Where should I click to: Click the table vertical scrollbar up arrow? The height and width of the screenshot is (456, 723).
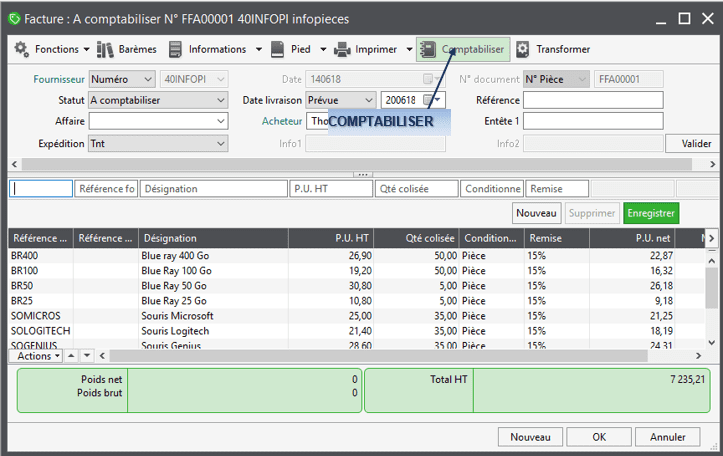pos(711,261)
